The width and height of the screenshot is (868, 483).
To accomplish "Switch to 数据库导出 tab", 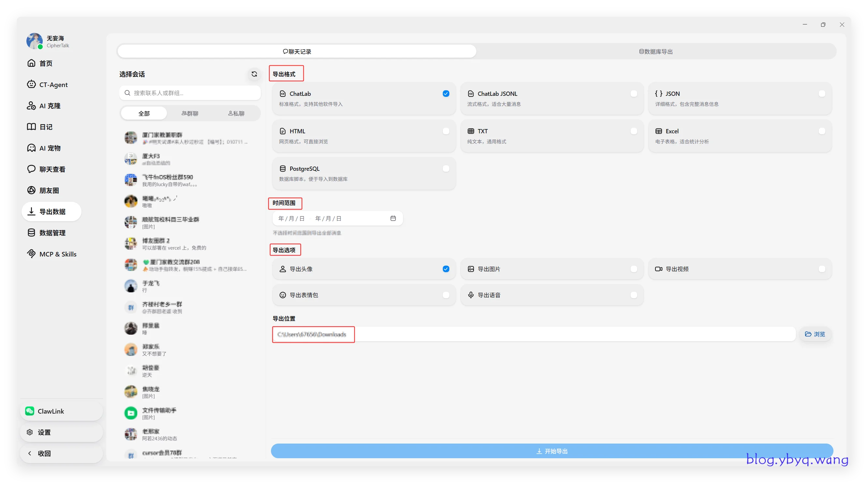I will pyautogui.click(x=656, y=51).
